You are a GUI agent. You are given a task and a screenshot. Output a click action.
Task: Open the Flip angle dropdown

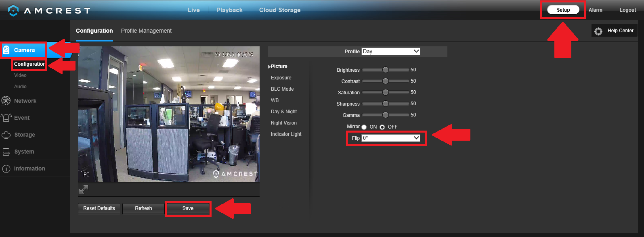391,138
